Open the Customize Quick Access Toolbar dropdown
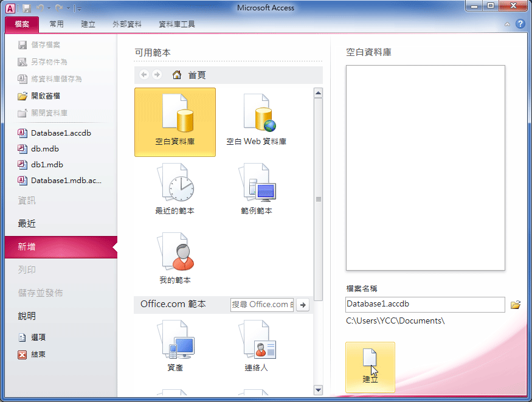The height and width of the screenshot is (402, 532). click(78, 9)
